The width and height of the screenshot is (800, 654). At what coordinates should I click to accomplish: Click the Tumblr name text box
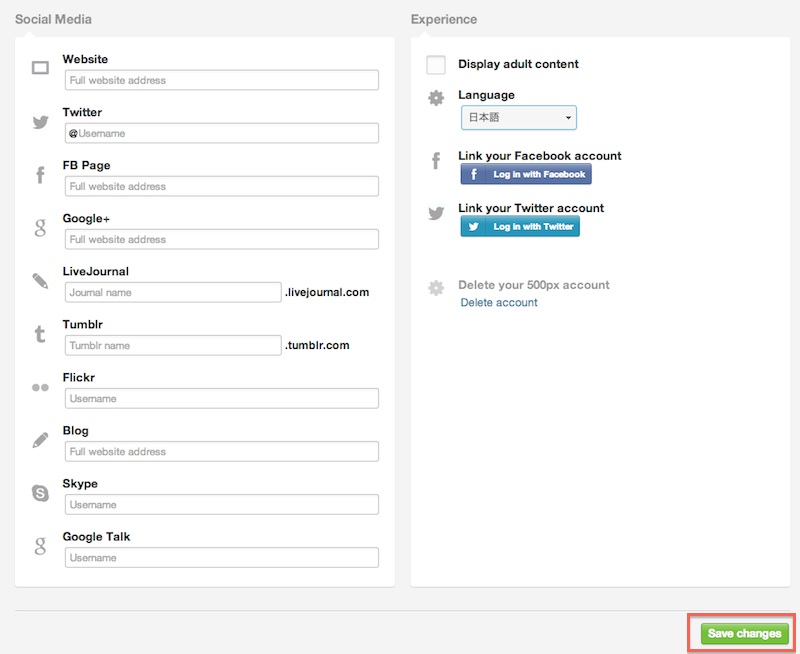173,345
